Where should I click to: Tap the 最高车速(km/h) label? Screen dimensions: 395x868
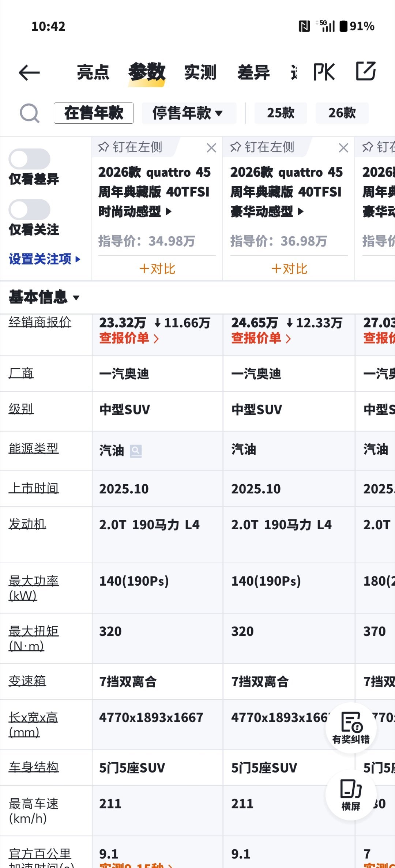pos(34,811)
